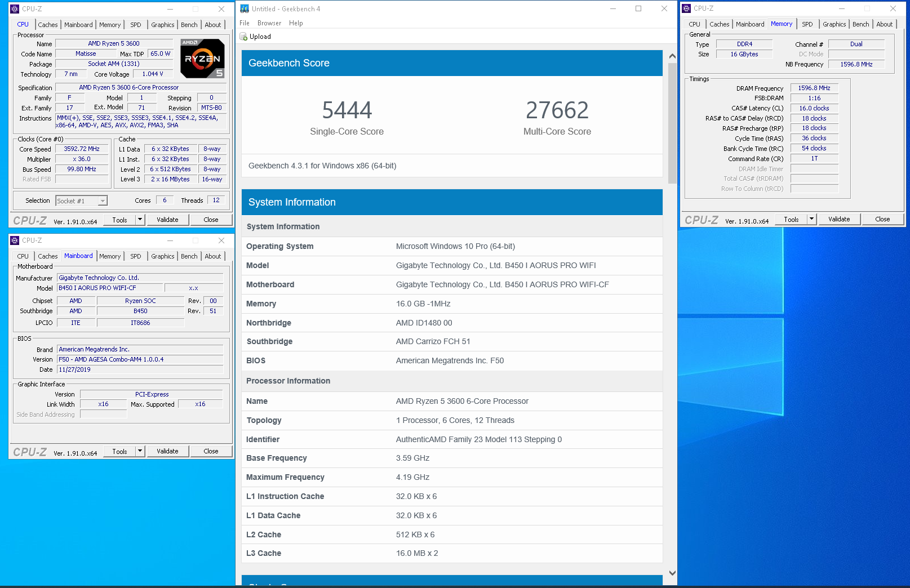Click the NB Frequency 1596.8 MHz value
This screenshot has height=588, width=910.
tap(856, 64)
